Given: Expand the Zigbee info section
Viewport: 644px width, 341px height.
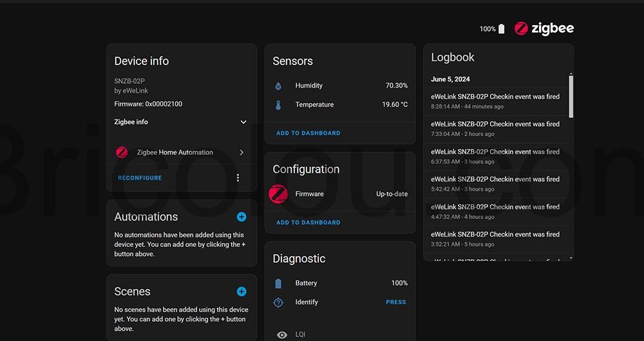Looking at the screenshot, I should (243, 122).
